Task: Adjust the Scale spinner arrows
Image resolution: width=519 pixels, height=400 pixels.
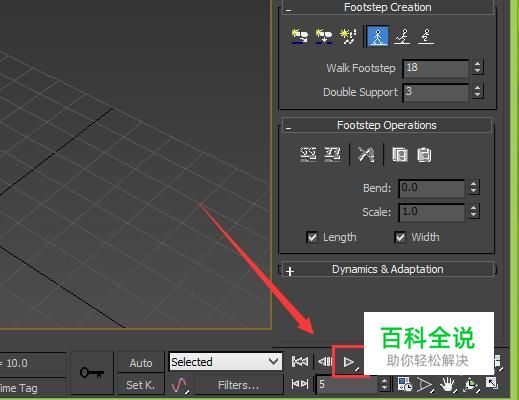Action: pos(473,211)
